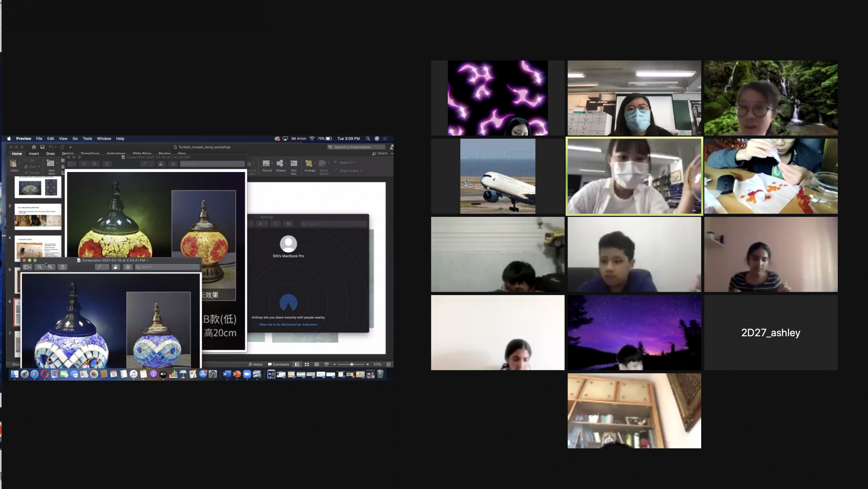
Task: Switch to Reading view in status bar
Action: 317,364
